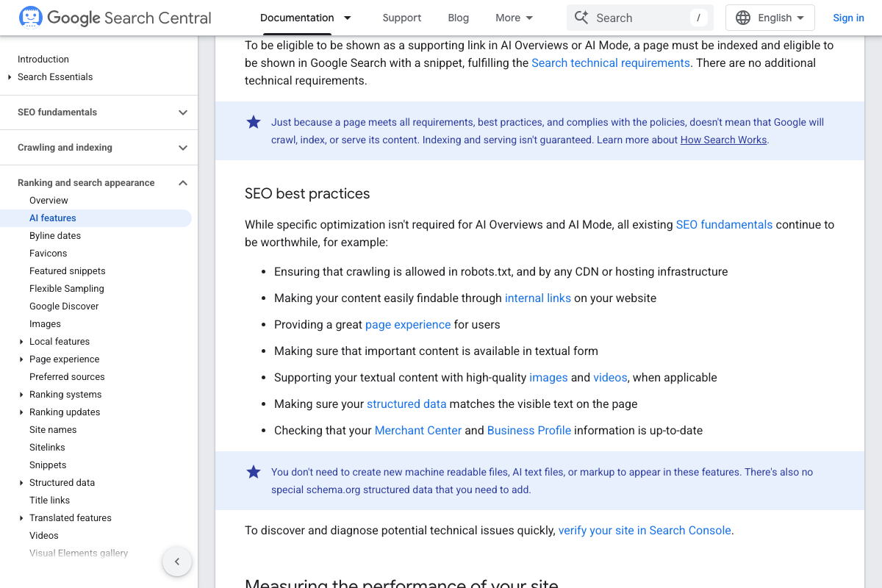Follow the How Search Works link
Viewport: 882px width, 588px height.
[724, 140]
